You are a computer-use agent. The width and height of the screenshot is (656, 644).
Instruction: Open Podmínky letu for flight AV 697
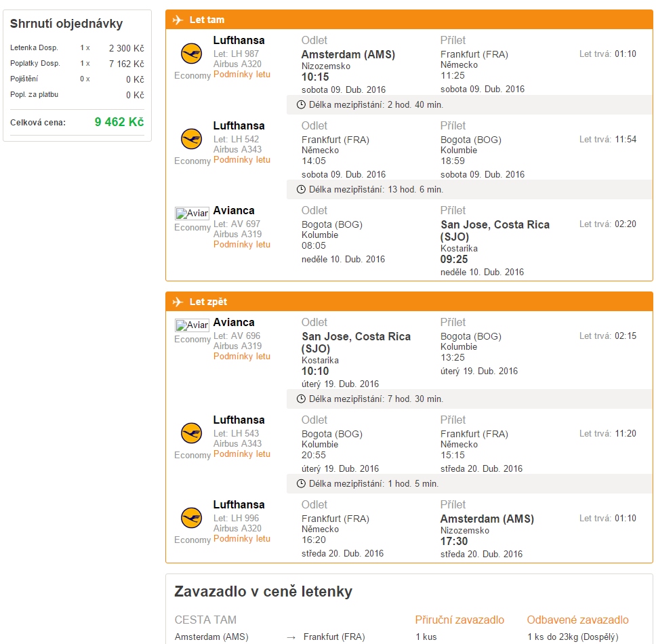point(242,244)
